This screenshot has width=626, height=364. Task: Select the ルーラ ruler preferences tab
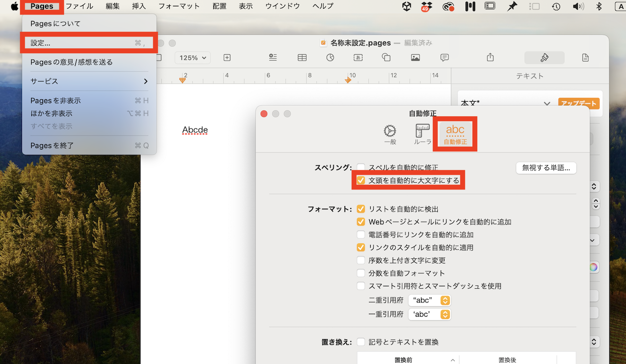click(423, 134)
